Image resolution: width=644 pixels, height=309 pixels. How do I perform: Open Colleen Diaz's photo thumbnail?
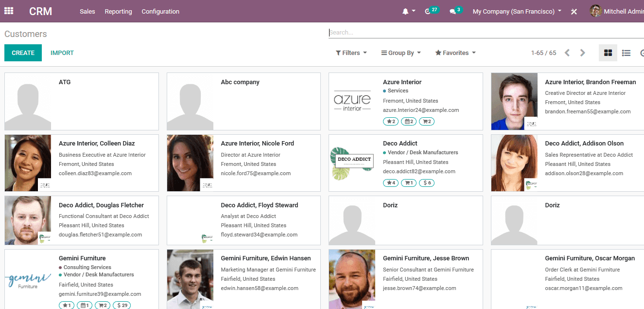[x=28, y=163]
